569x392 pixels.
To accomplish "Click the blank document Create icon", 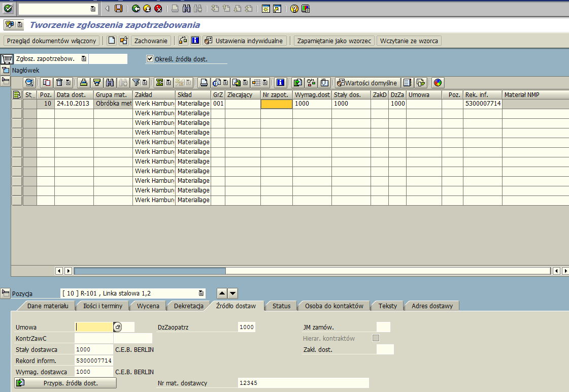I will click(112, 41).
